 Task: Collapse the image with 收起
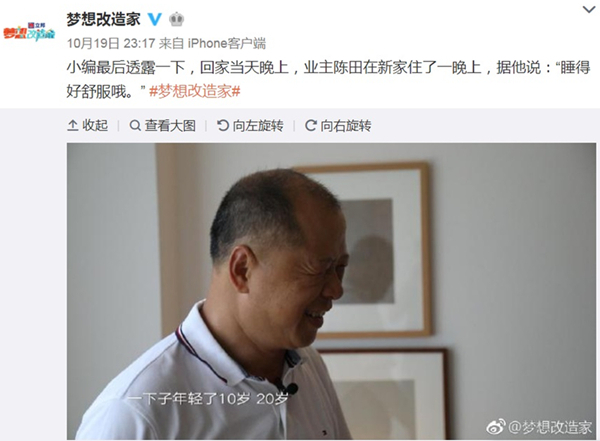tap(88, 125)
